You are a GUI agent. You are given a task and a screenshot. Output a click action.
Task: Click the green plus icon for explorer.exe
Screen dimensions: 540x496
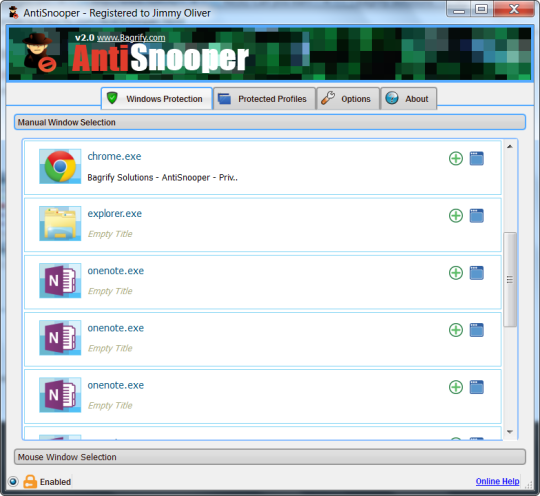click(x=456, y=216)
